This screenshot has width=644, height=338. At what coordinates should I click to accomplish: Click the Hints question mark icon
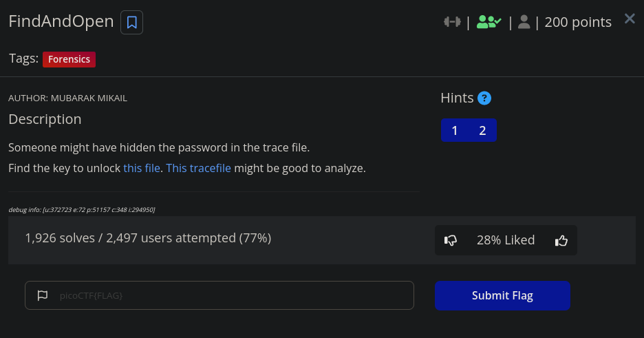(484, 98)
